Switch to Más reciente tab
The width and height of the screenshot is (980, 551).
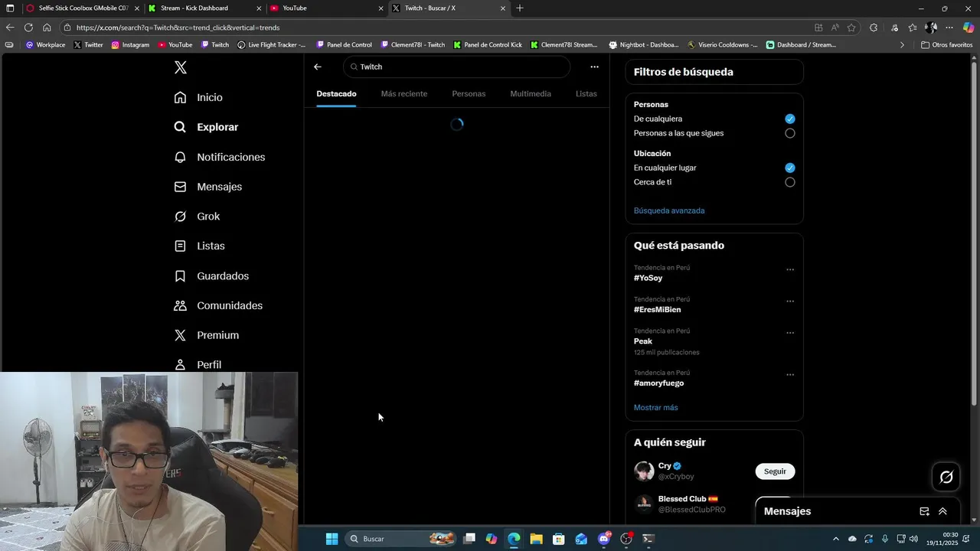(404, 93)
